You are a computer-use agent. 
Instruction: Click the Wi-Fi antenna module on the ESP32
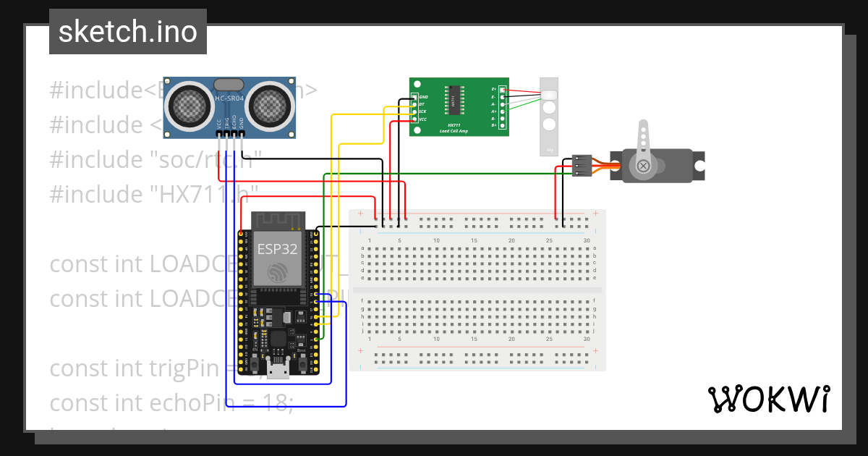(278, 221)
